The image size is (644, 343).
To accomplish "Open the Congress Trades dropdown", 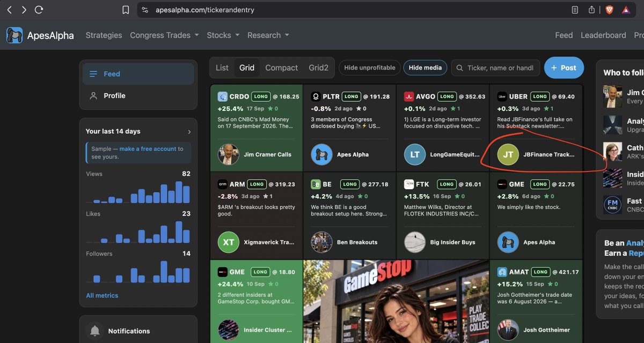I will pos(165,35).
